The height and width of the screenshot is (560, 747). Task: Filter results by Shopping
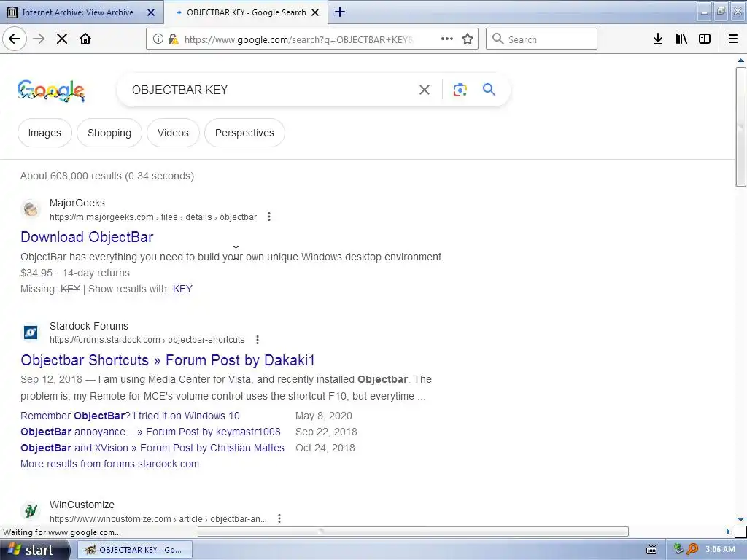click(x=109, y=133)
